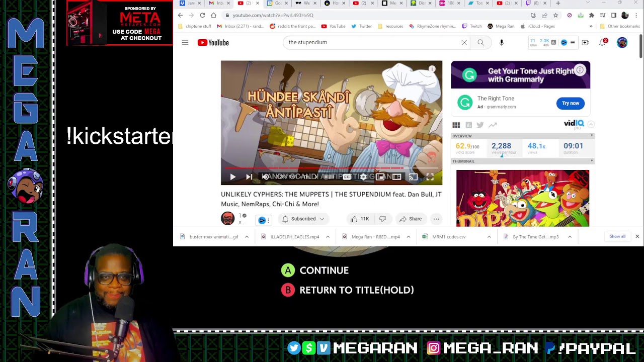Cast the video with the cast icon
The width and height of the screenshot is (644, 362).
413,177
